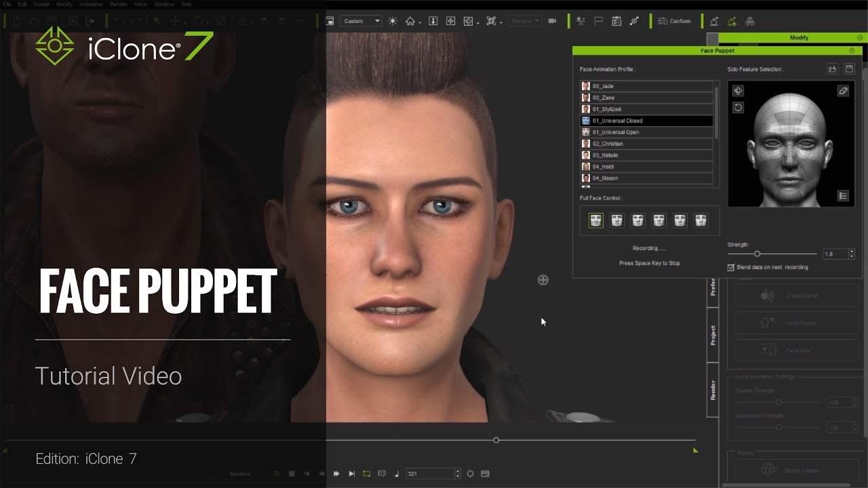
Task: Click the reset rotation icon in face preview
Action: point(738,107)
